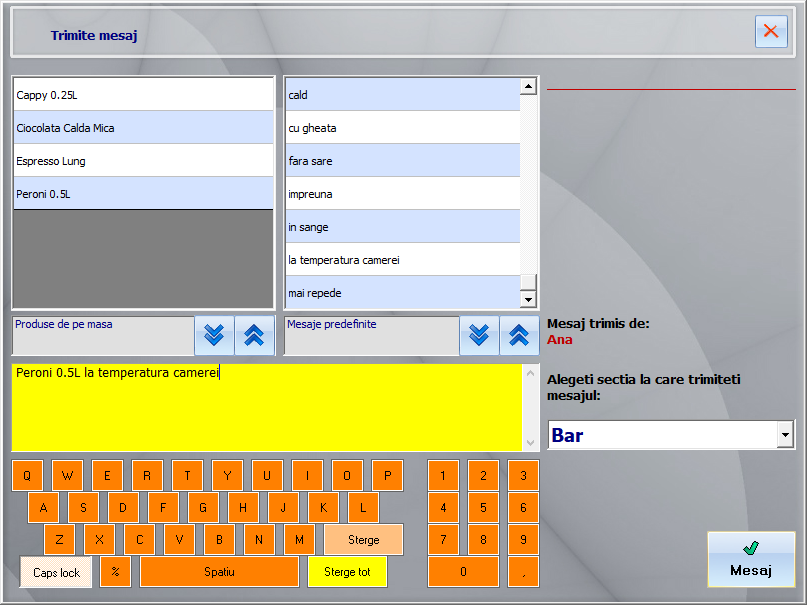Tap the O letter key
The width and height of the screenshot is (807, 605).
[347, 475]
